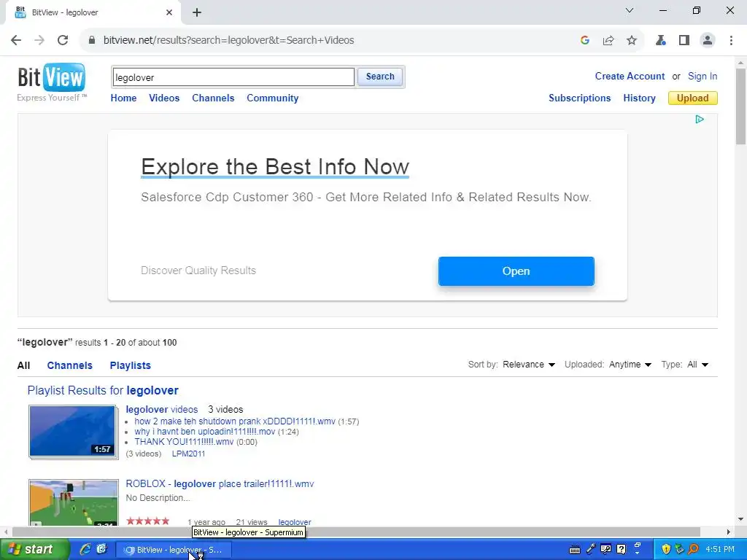Open the shutdown prank video link

pyautogui.click(x=235, y=421)
